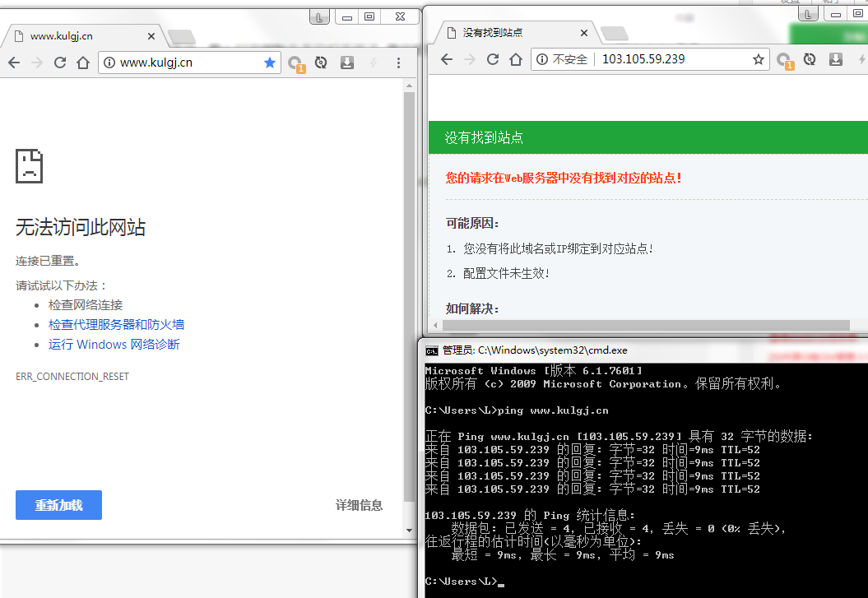
Task: Toggle the badge-1 extension in right window
Action: tap(784, 58)
